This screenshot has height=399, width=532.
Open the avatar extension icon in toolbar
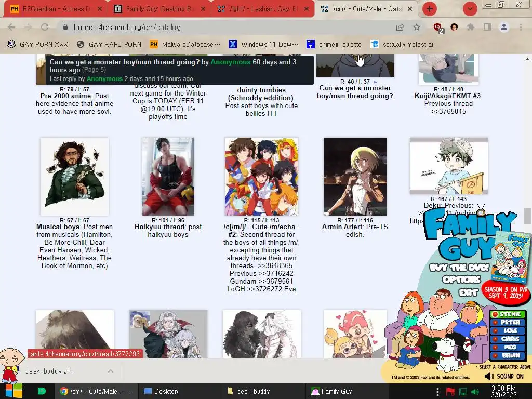(x=454, y=27)
